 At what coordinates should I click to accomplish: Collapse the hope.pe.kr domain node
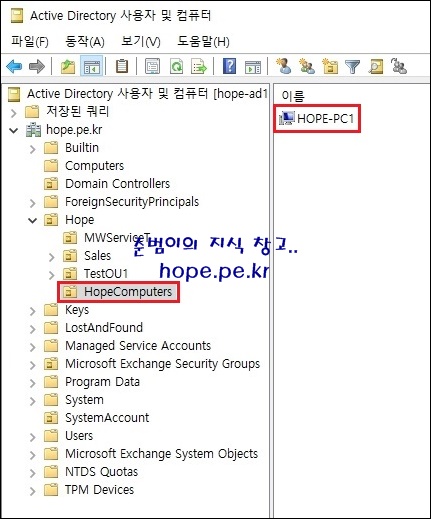[x=14, y=130]
